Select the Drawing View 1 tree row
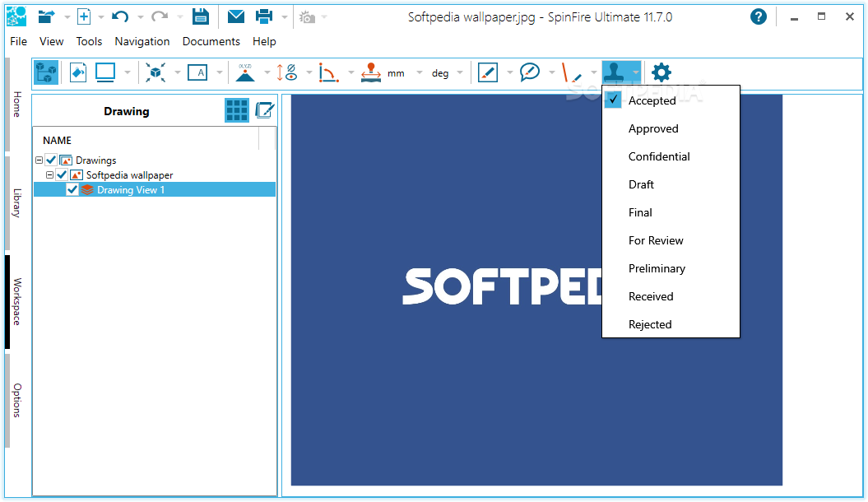Viewport: 868px width, 502px height. pos(155,190)
